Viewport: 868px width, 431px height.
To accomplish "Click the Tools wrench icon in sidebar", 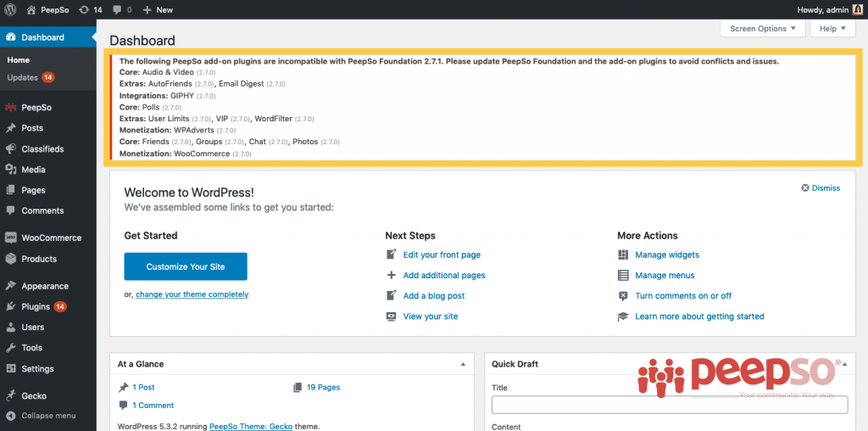I will click(x=10, y=348).
